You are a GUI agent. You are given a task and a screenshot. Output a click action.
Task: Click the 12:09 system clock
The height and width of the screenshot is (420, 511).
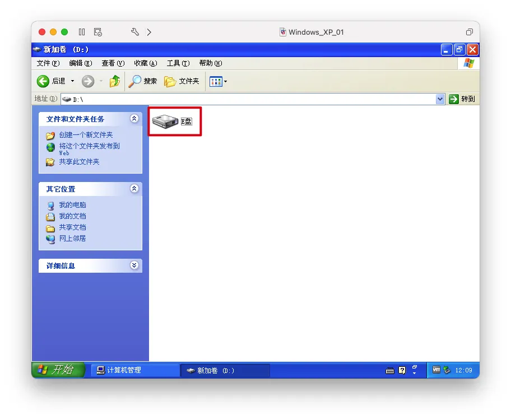click(x=463, y=371)
